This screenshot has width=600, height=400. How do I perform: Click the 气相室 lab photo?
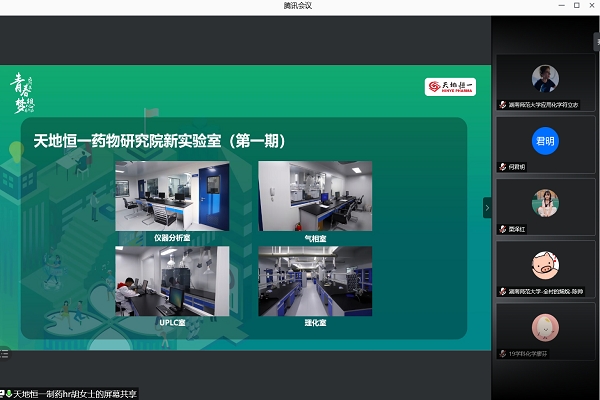pos(315,196)
